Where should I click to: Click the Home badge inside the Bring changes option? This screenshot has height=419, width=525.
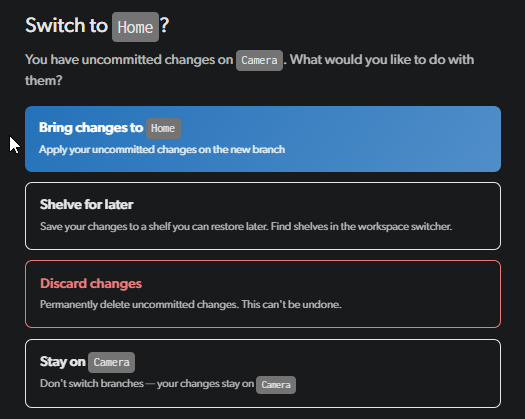coord(163,128)
